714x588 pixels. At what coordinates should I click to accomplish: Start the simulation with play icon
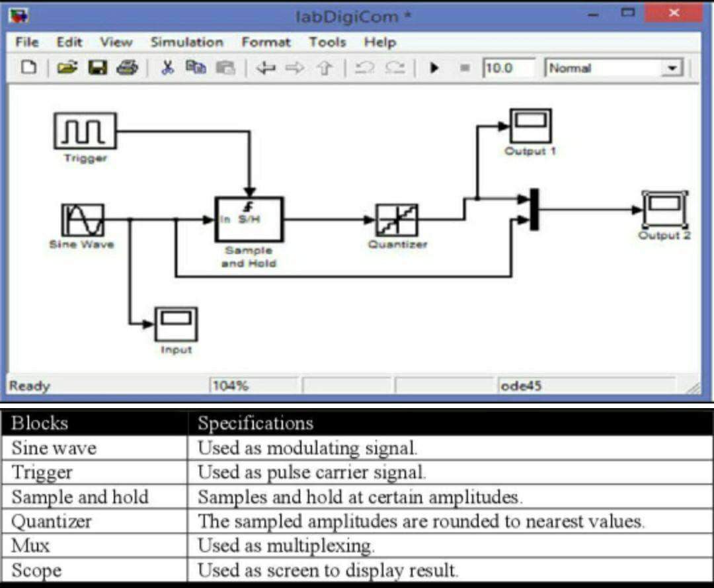434,67
